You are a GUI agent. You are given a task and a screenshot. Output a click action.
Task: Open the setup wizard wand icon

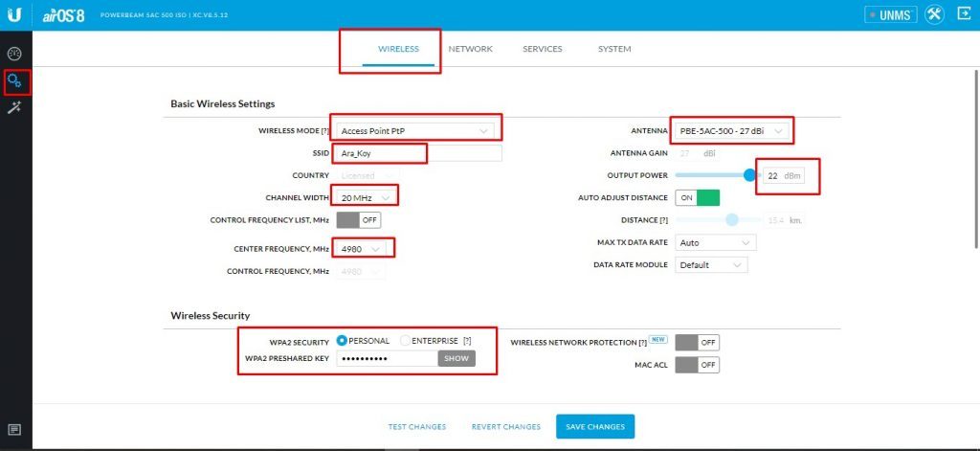[x=15, y=108]
